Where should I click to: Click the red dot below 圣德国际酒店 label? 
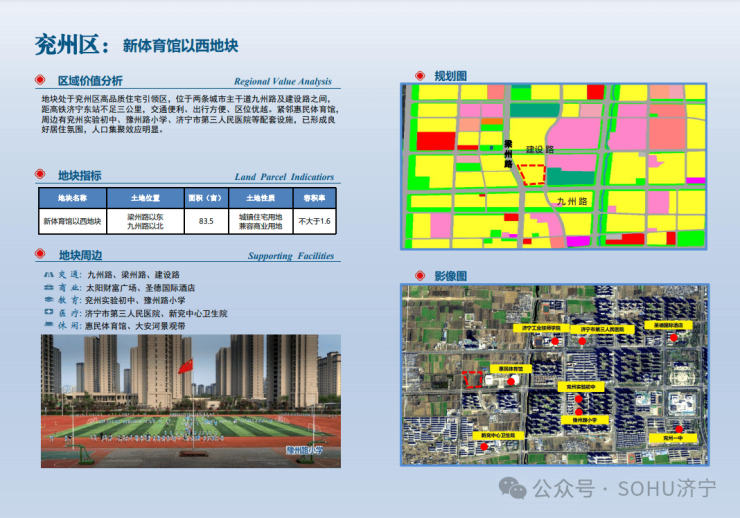tap(673, 337)
